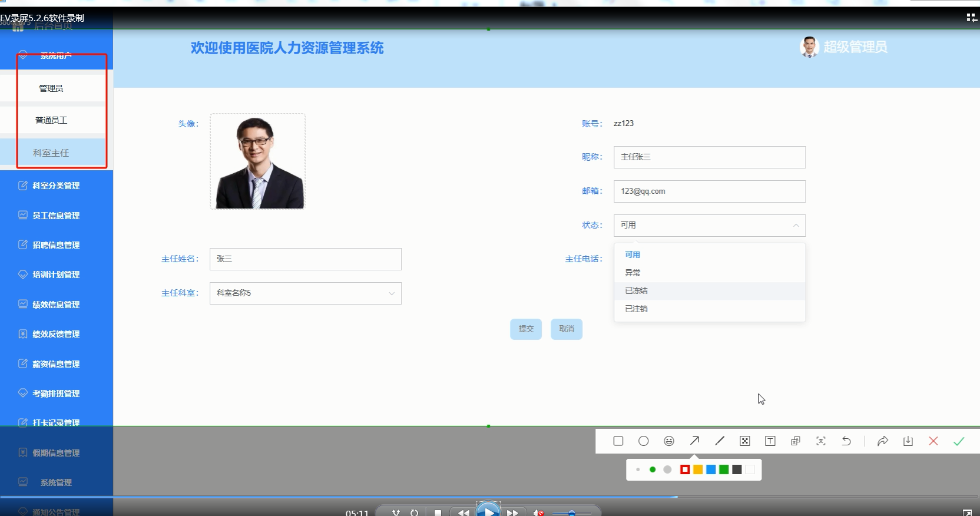Unmute the player volume icon
Viewport: 980px width, 516px height.
(x=538, y=513)
